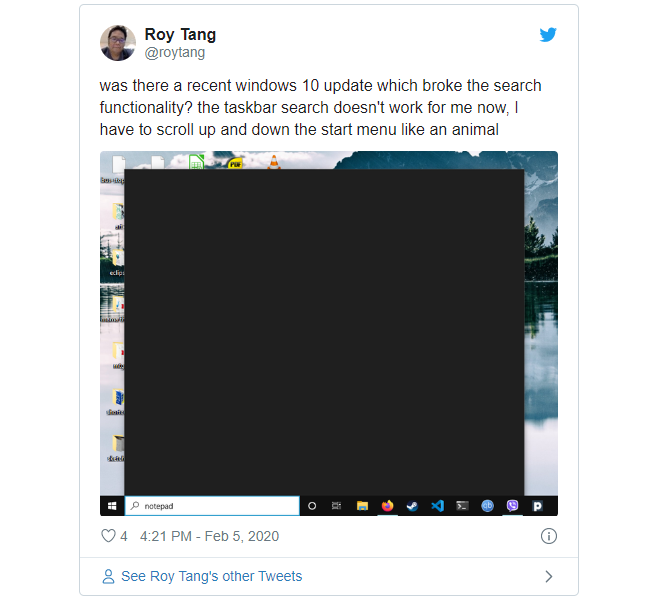Open the terminal icon on taskbar
The width and height of the screenshot is (651, 602).
[462, 506]
